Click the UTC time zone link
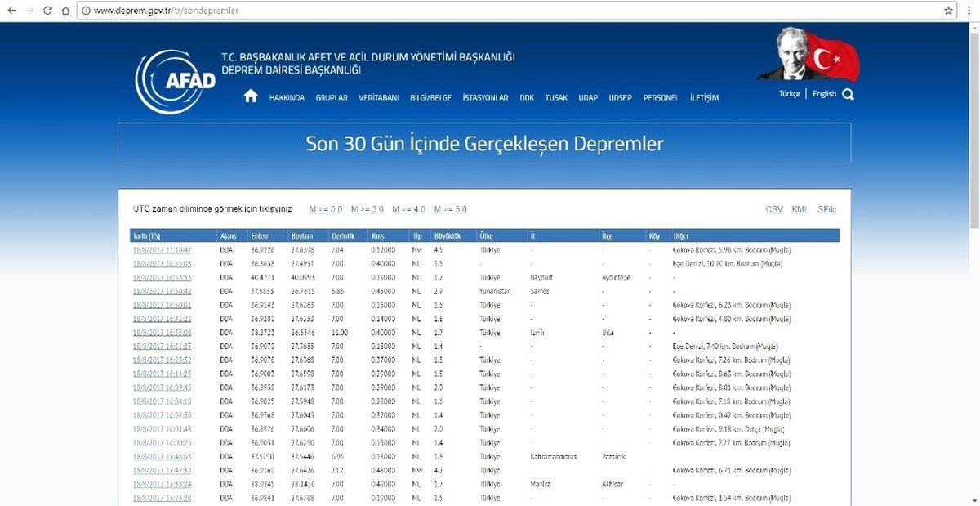980x506 pixels. click(212, 209)
